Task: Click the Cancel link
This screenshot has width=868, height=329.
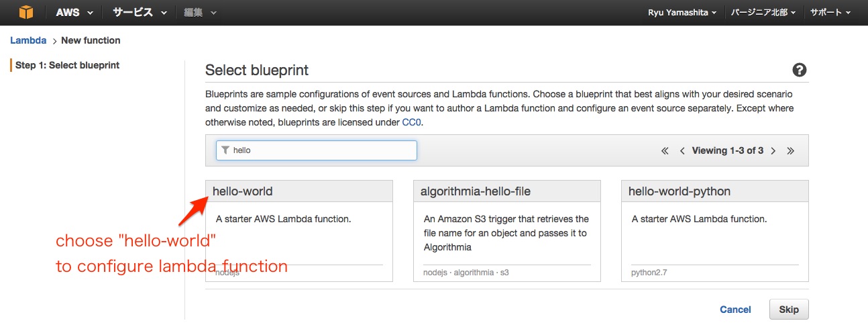Action: pos(735,310)
